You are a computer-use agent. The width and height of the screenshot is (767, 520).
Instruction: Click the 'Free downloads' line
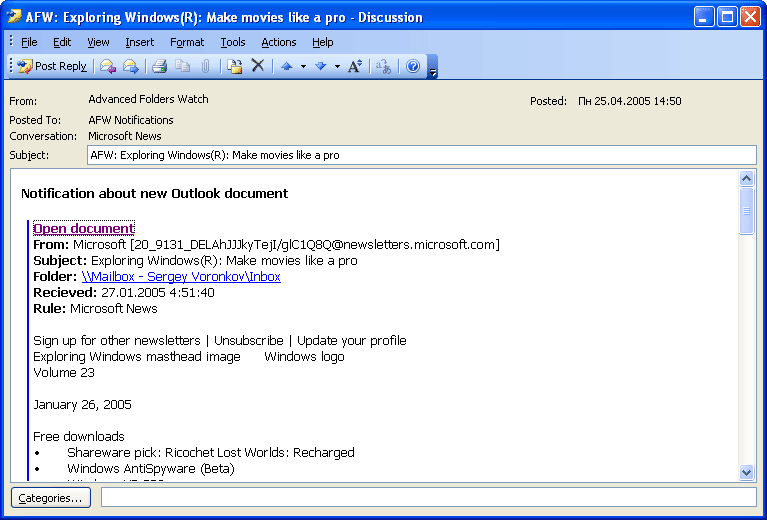79,436
